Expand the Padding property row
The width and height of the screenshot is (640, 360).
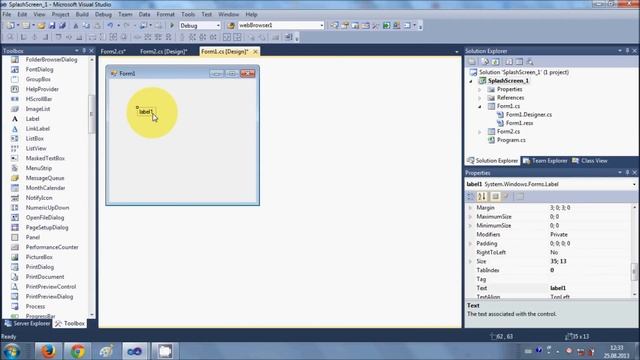(470, 243)
